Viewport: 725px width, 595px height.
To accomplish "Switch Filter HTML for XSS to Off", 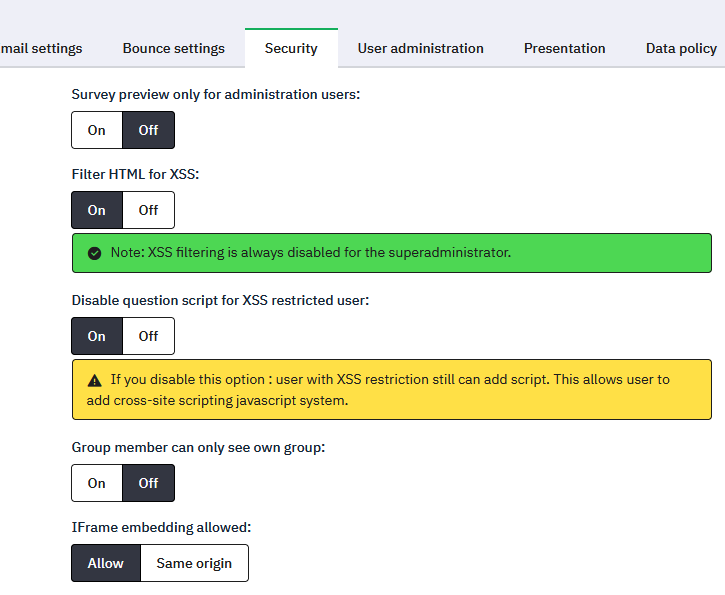I will tap(148, 210).
